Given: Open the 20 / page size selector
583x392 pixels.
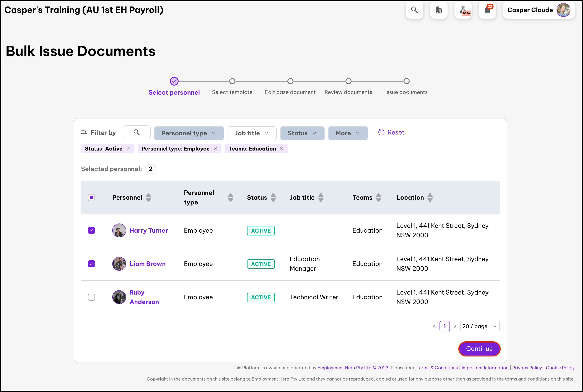Looking at the screenshot, I should (x=479, y=326).
